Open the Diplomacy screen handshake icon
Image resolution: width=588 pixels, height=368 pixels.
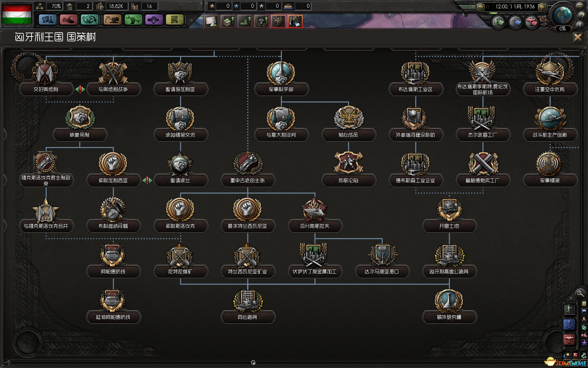pos(69,20)
